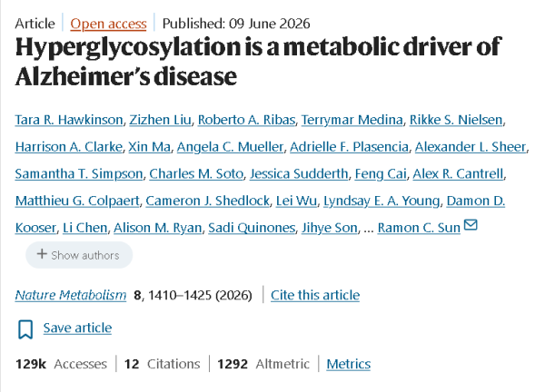Click the bookmark icon beside Save article
Image resolution: width=545 pixels, height=392 pixels.
pyautogui.click(x=25, y=329)
